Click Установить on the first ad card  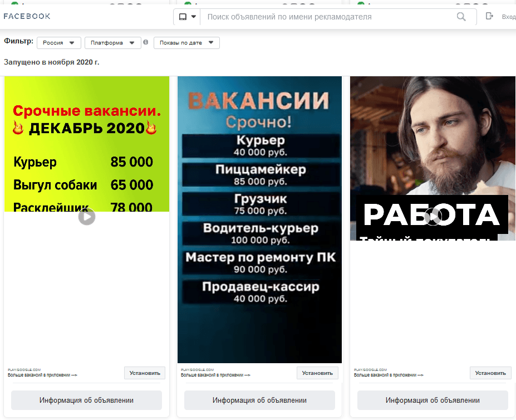pyautogui.click(x=145, y=373)
